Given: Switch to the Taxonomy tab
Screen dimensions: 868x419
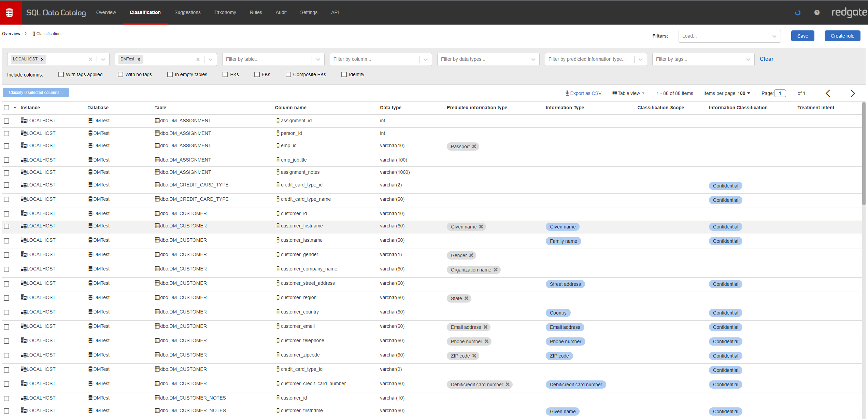Looking at the screenshot, I should pos(225,12).
